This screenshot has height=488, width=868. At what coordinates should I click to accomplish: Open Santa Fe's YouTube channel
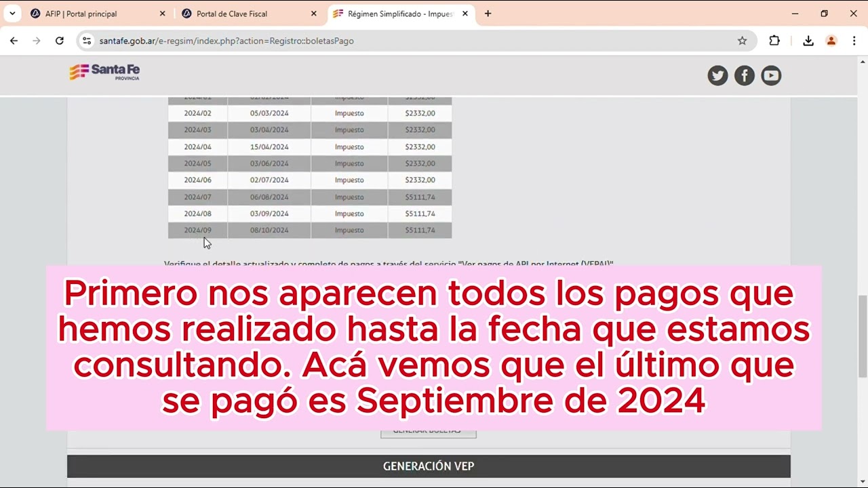pos(771,75)
